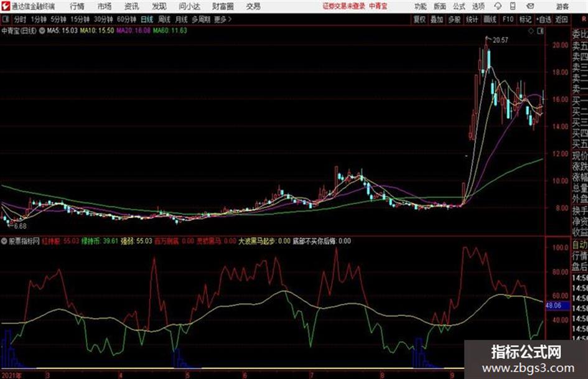Click the 灵哲黑马 0.00 indicator label
588x379 pixels.
[217, 241]
